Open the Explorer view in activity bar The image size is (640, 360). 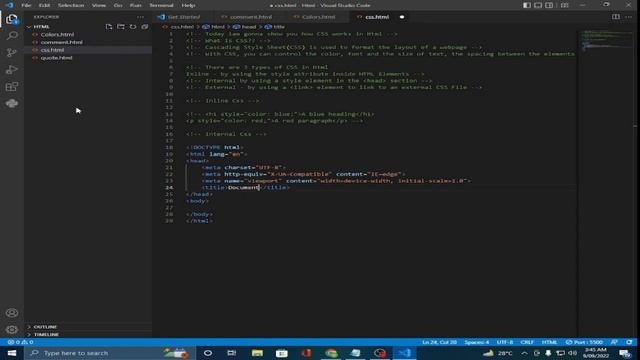(12, 19)
